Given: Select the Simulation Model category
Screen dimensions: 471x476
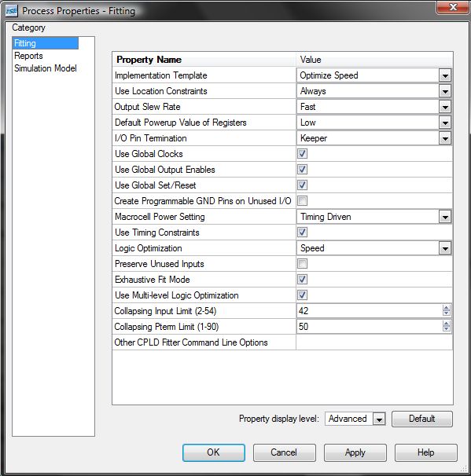Looking at the screenshot, I should [46, 68].
